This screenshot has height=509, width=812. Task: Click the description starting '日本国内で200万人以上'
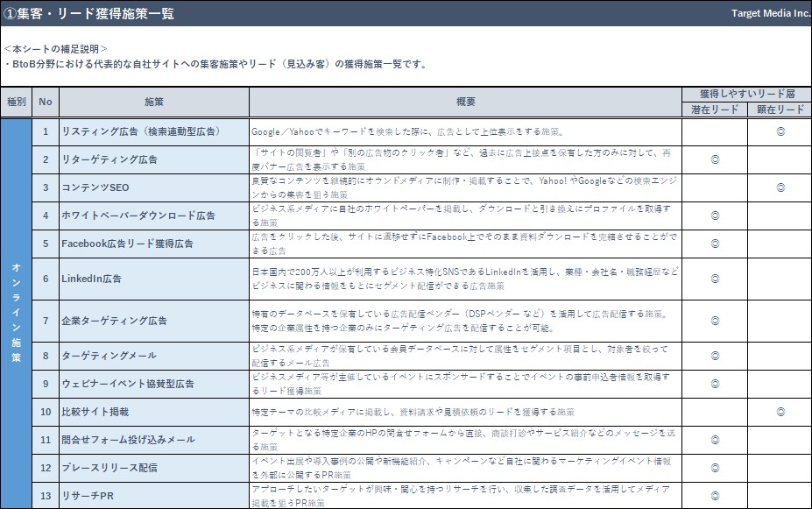pyautogui.click(x=464, y=279)
